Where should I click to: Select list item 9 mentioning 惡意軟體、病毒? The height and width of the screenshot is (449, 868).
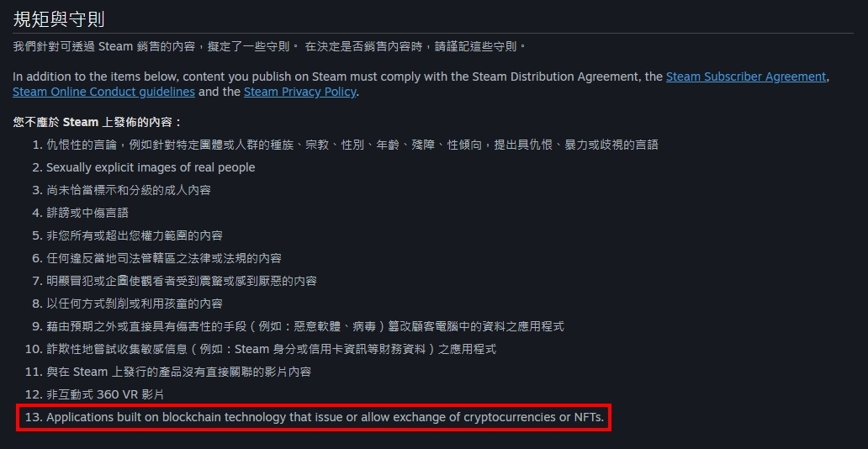[x=304, y=326]
